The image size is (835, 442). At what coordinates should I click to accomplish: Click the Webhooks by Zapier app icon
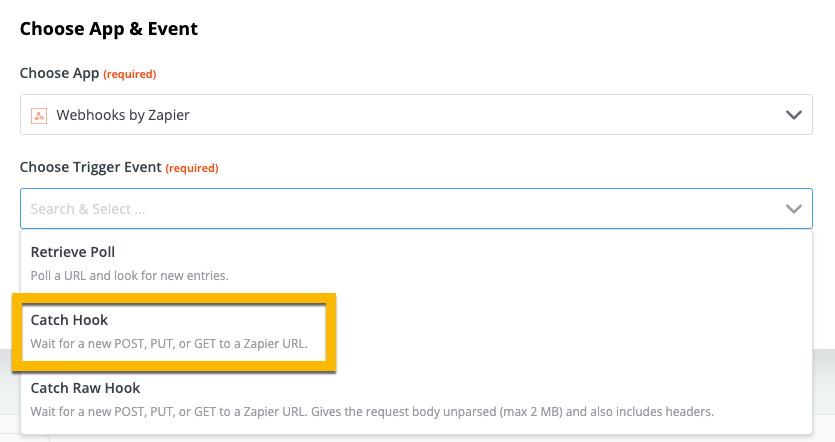(x=39, y=115)
